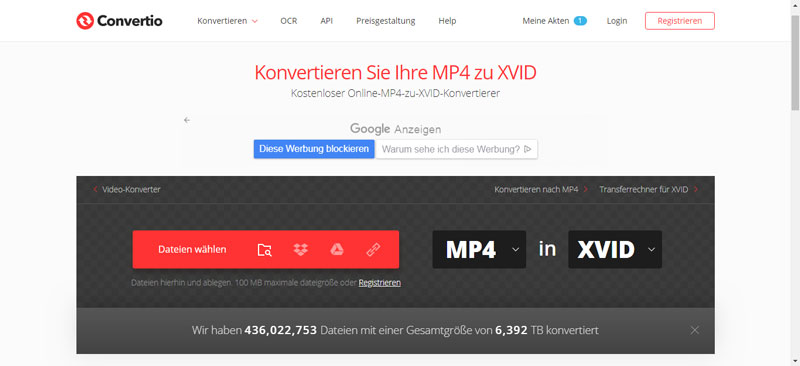Click the Registrieren button in header
This screenshot has height=366, width=800.
[680, 21]
